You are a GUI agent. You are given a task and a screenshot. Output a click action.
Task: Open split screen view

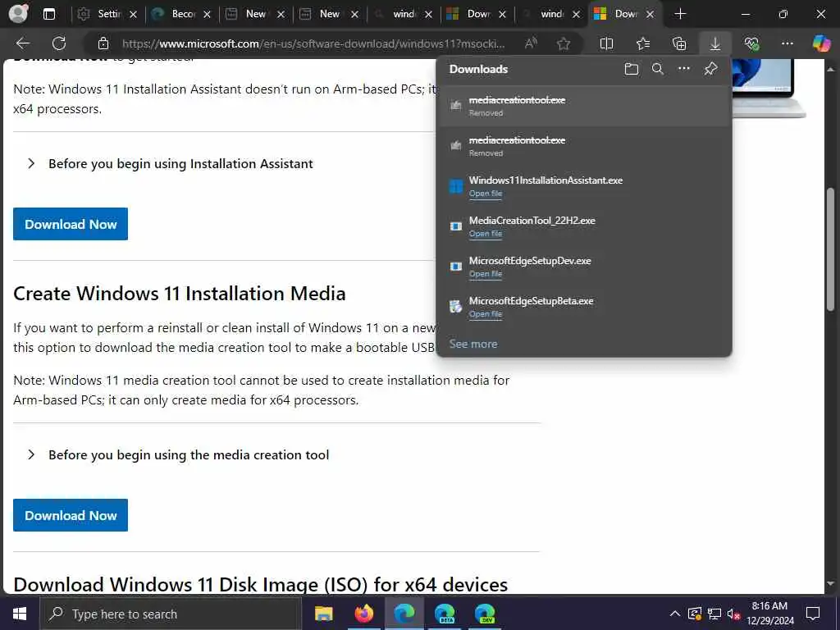pyautogui.click(x=606, y=43)
